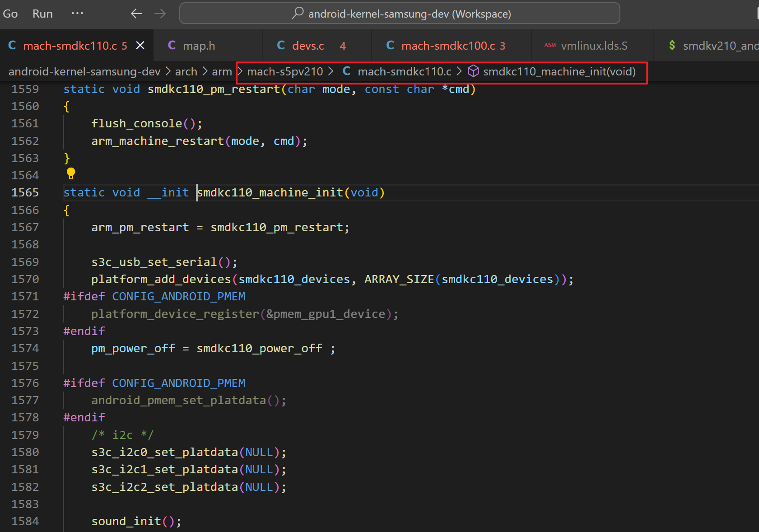Click the flush_console() call
The width and height of the screenshot is (759, 532).
pyautogui.click(x=147, y=123)
